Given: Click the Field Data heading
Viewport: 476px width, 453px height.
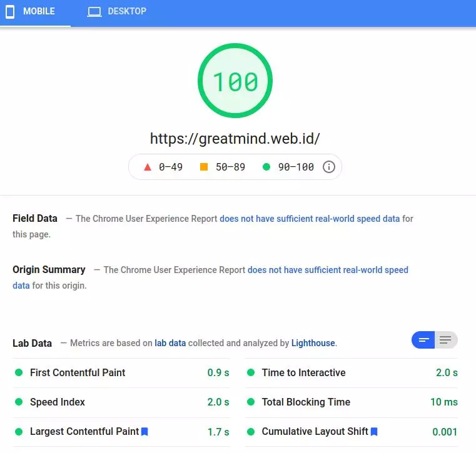Looking at the screenshot, I should click(35, 218).
